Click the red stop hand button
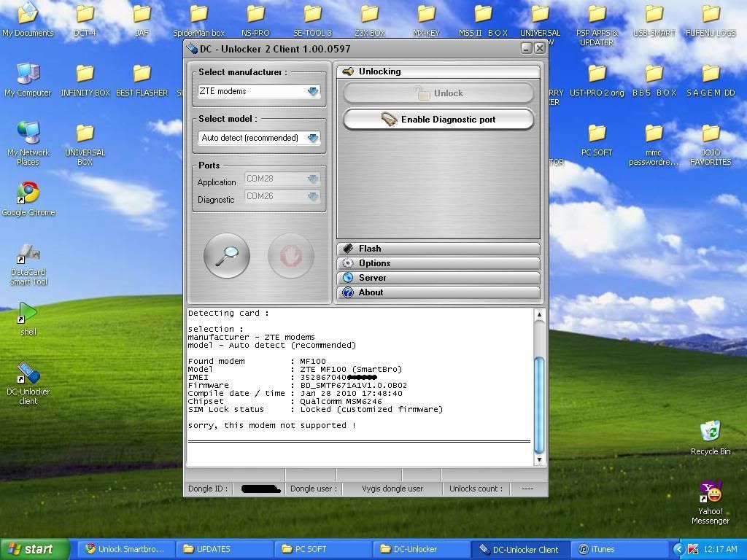 point(291,255)
